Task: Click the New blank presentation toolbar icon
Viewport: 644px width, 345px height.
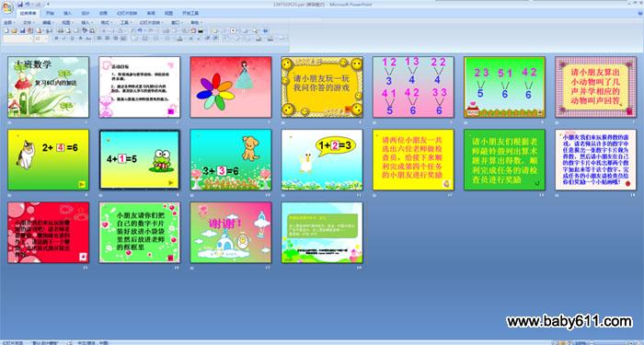Action: coord(6,30)
